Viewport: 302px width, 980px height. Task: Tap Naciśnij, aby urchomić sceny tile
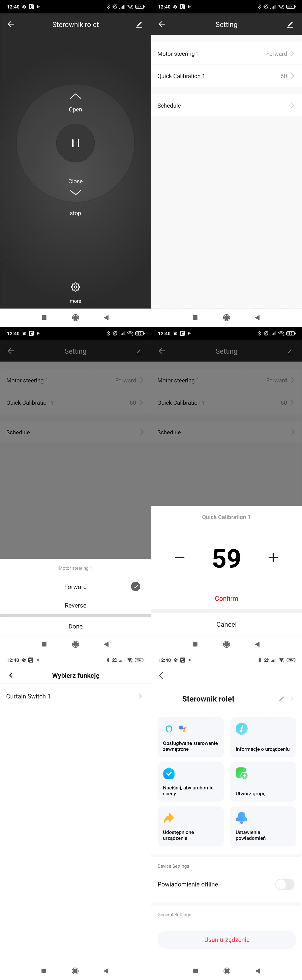[x=190, y=781]
